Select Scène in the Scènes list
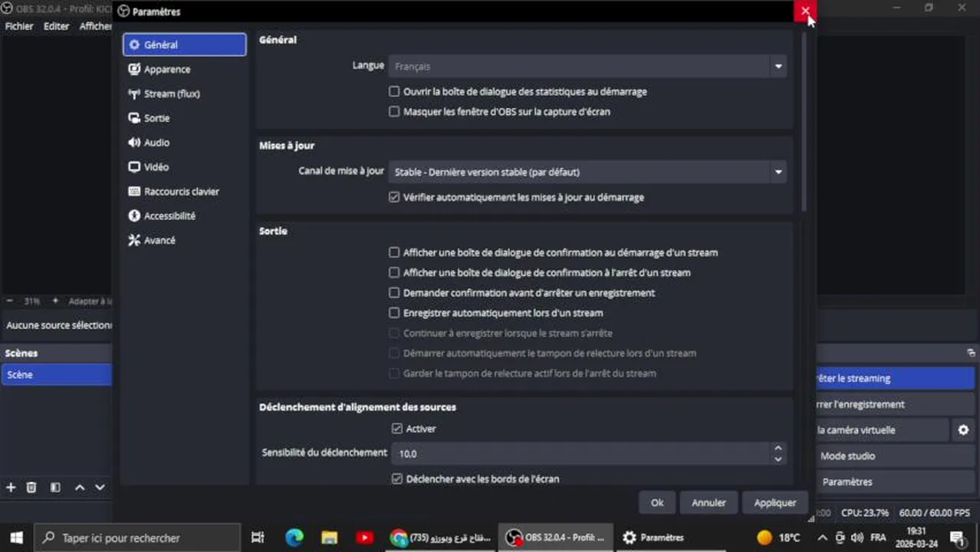 [x=56, y=375]
